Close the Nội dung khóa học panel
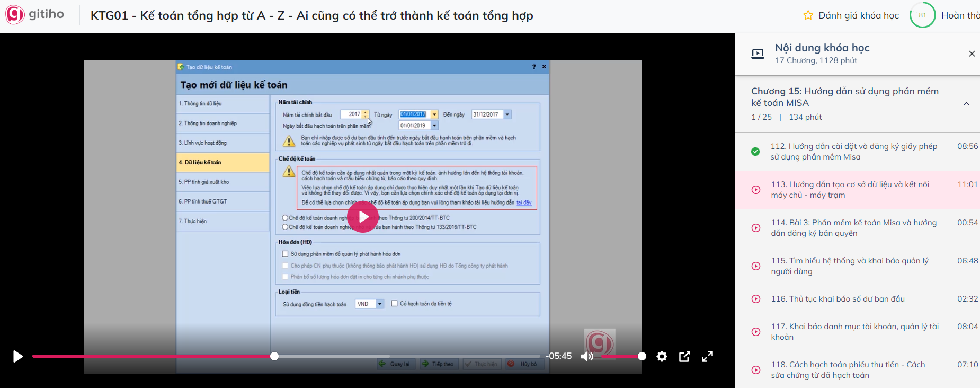The image size is (980, 388). click(x=972, y=54)
